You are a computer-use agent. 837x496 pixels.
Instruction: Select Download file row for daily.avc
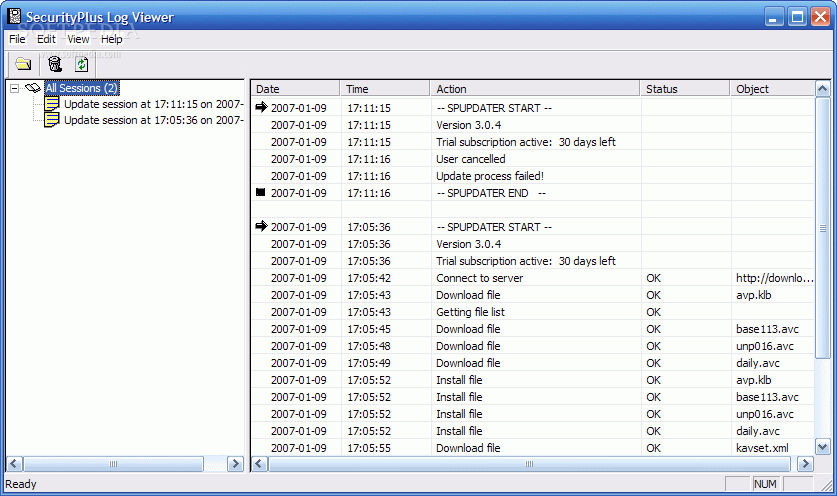pyautogui.click(x=533, y=363)
